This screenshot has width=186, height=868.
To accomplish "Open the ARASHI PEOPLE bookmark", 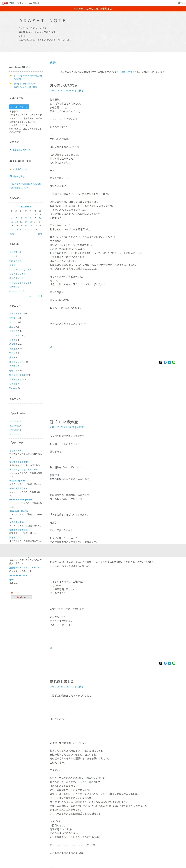I will 19,575.
